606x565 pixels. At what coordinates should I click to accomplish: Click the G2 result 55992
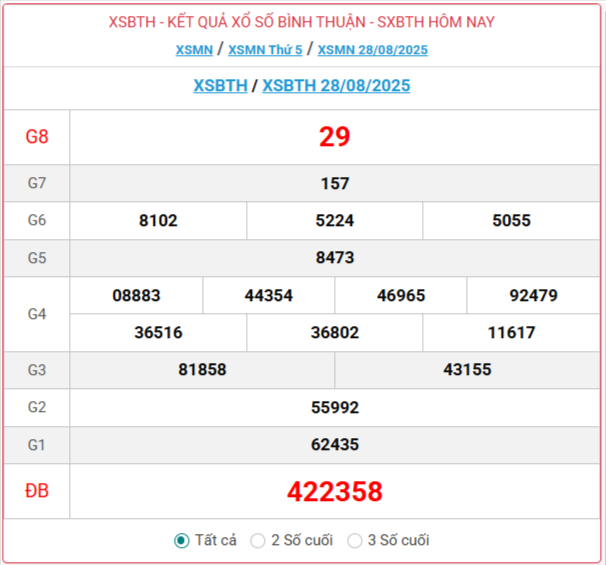(335, 408)
